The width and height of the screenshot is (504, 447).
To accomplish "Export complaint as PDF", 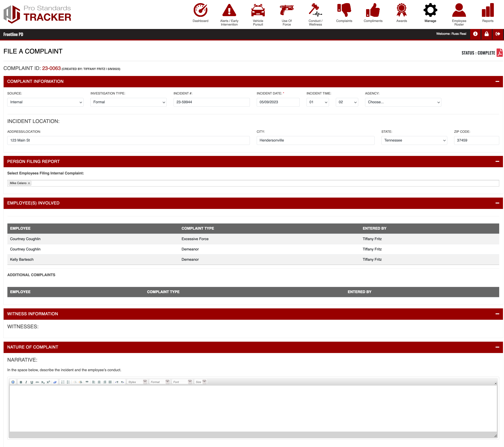I will [x=499, y=53].
